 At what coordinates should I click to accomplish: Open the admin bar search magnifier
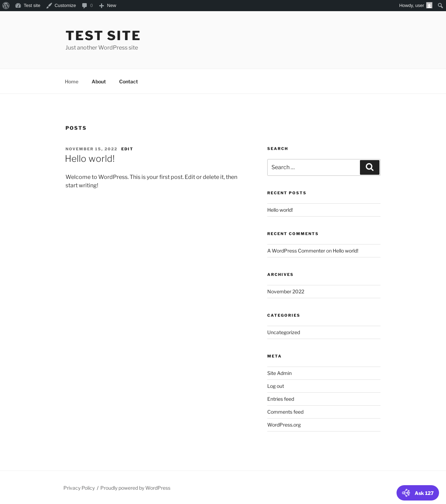pyautogui.click(x=440, y=6)
